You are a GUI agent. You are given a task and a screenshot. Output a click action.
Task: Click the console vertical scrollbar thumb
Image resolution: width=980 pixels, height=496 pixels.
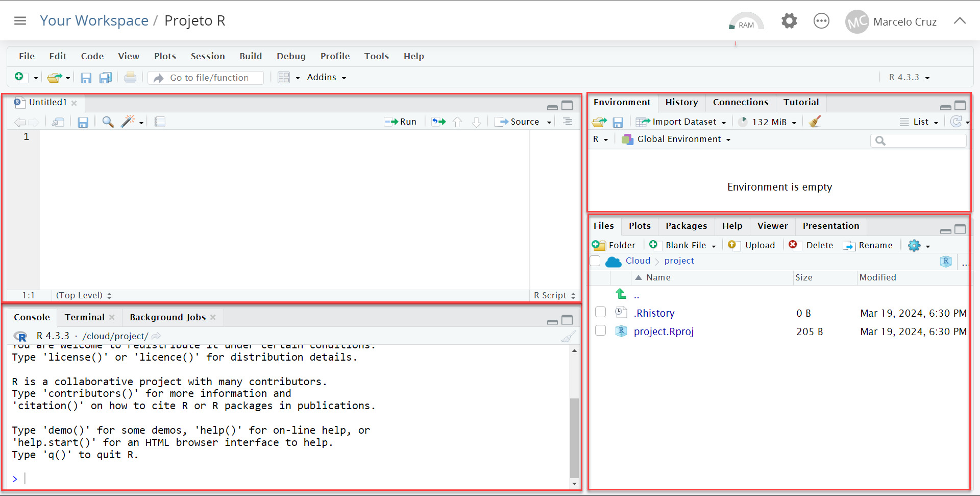574,438
